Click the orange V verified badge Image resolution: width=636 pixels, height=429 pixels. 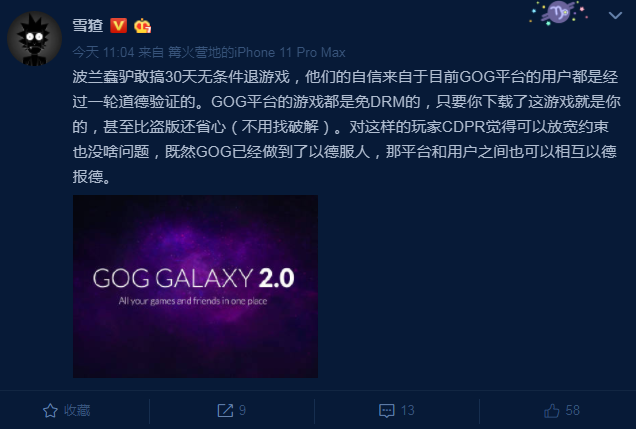click(x=119, y=26)
